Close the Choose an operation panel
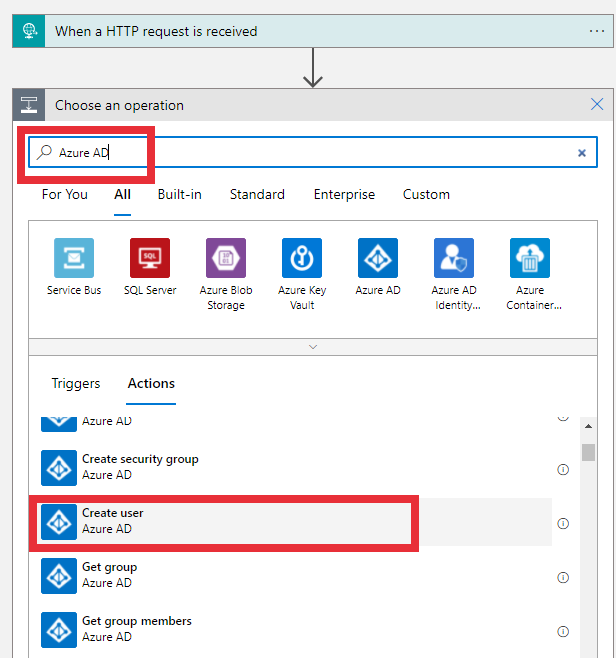616x658 pixels. click(597, 104)
